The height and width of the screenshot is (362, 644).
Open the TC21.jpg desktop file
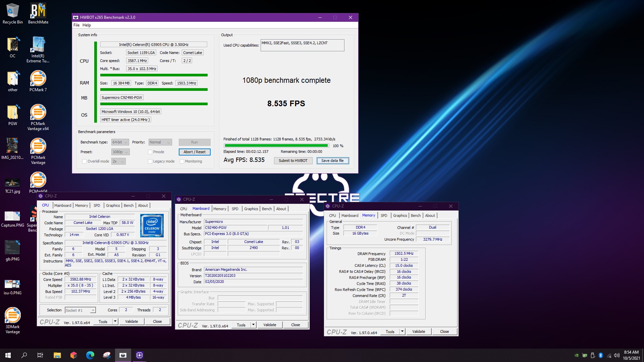pyautogui.click(x=12, y=185)
